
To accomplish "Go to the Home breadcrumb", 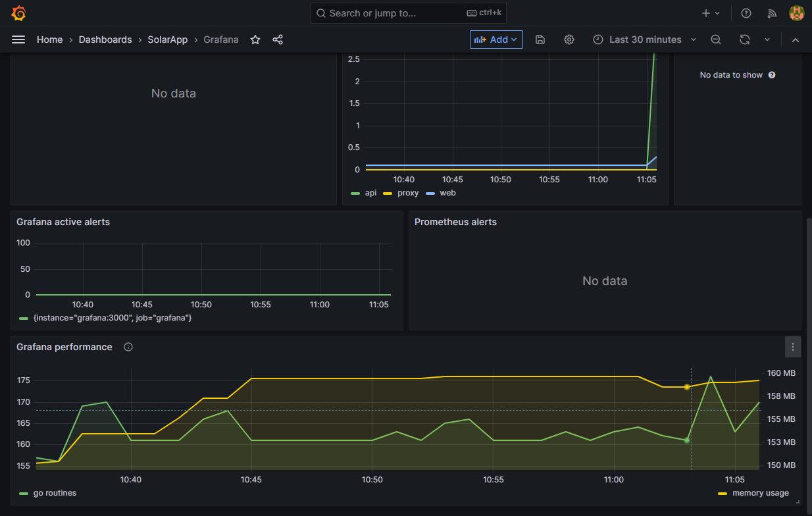I will (x=50, y=39).
